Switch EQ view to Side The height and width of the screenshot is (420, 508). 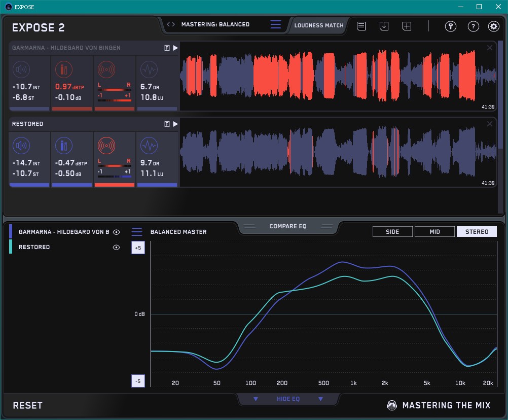(x=392, y=232)
